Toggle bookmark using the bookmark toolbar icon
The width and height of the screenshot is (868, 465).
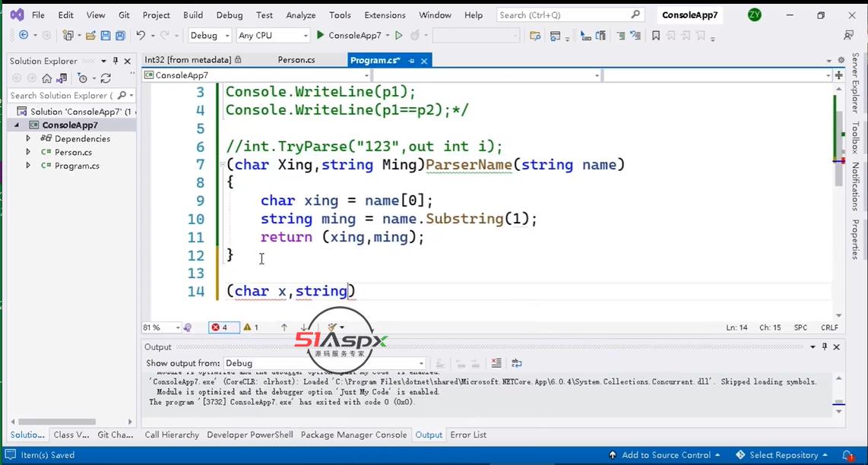656,36
